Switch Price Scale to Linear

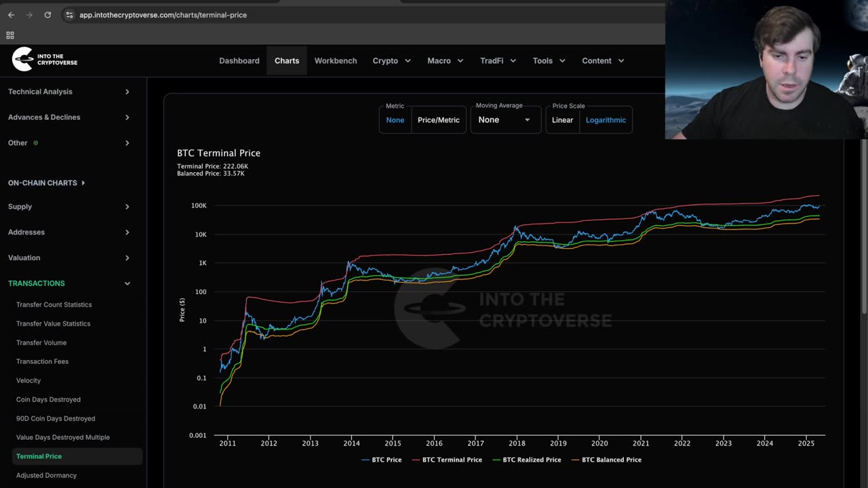click(563, 120)
